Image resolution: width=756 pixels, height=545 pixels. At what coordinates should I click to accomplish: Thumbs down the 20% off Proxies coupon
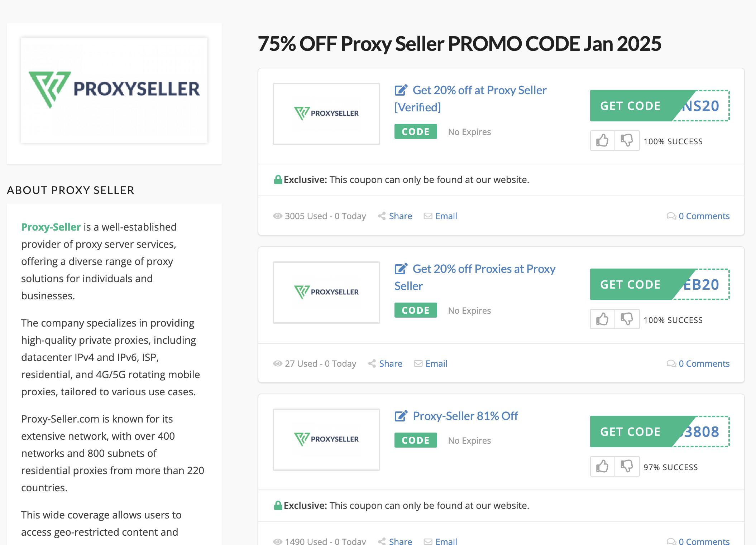pos(627,319)
